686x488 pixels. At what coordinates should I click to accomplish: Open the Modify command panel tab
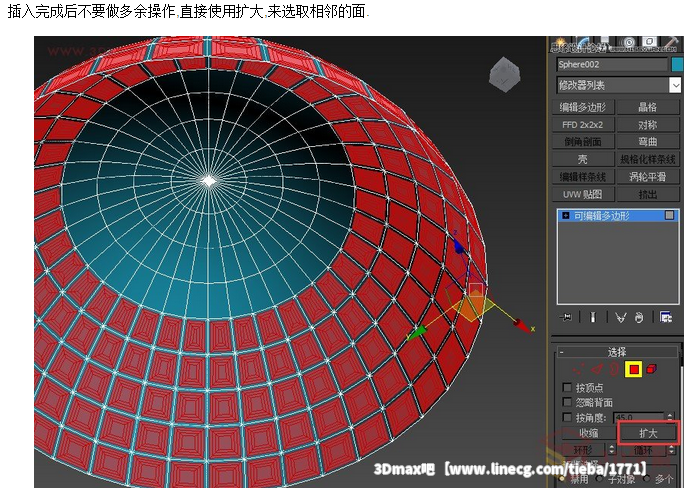(x=584, y=42)
